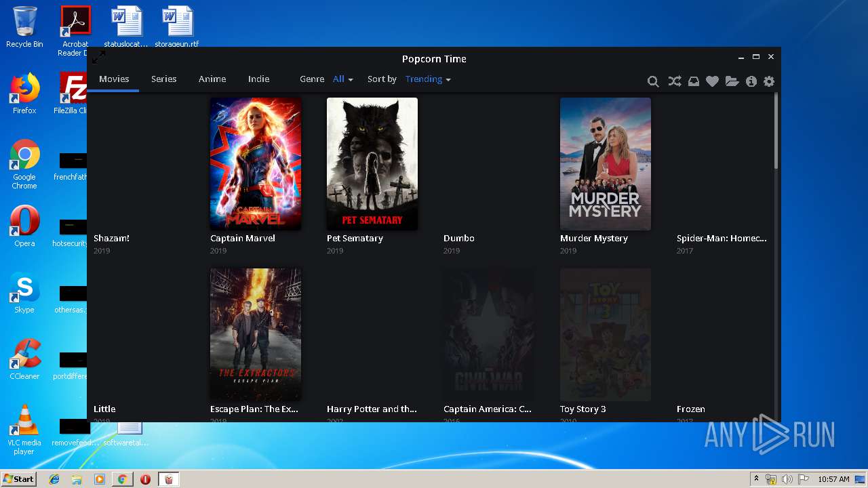The width and height of the screenshot is (868, 488).
Task: Open the watchlist inbox icon
Action: pyautogui.click(x=693, y=81)
